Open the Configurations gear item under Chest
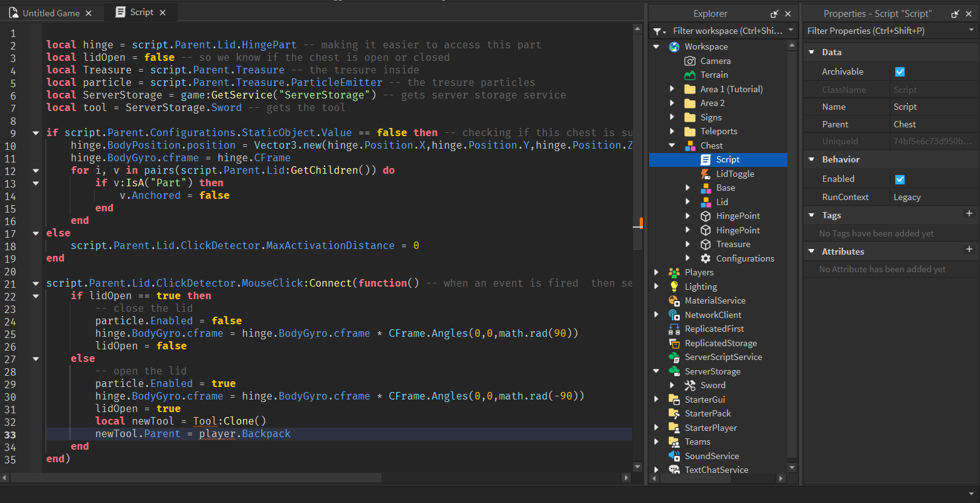Viewport: 980px width, 503px height. tap(706, 258)
